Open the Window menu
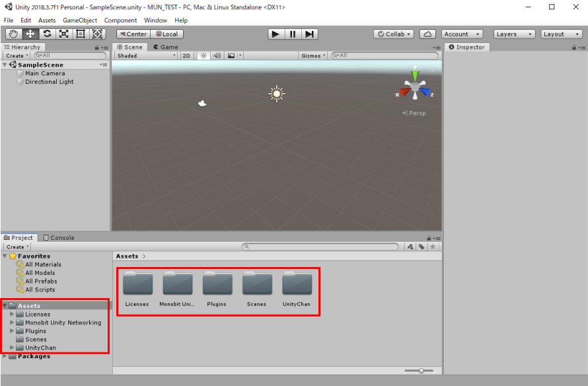588x386 pixels. (155, 20)
